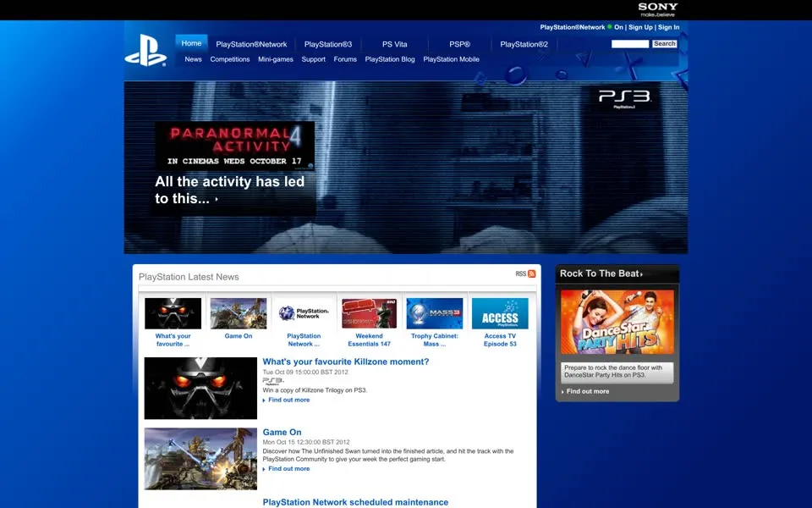Click the 'PlayStation Latest News' heading
Viewport: 812px width, 508px height.
pyautogui.click(x=189, y=277)
